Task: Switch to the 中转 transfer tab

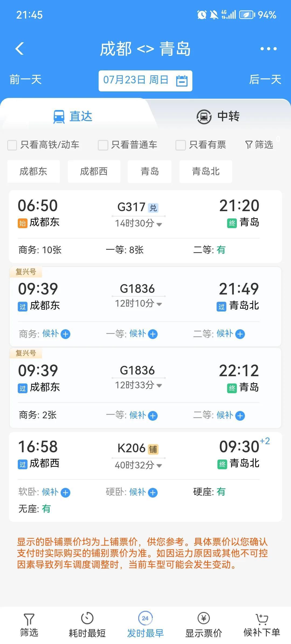Action: pos(218,117)
